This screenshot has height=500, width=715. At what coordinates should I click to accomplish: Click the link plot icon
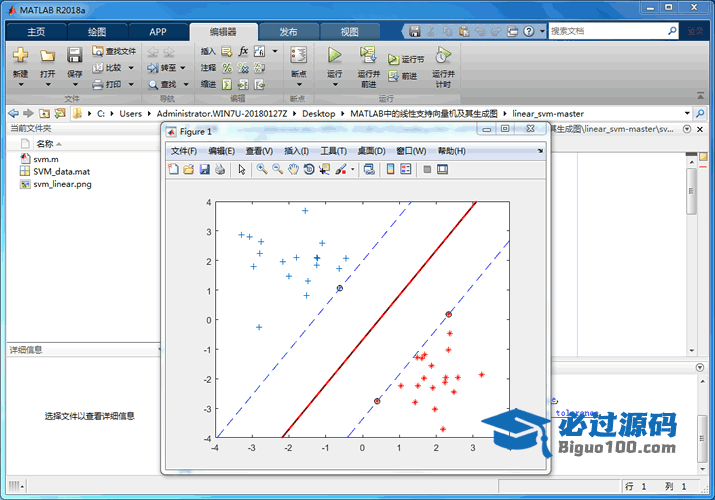(x=369, y=170)
